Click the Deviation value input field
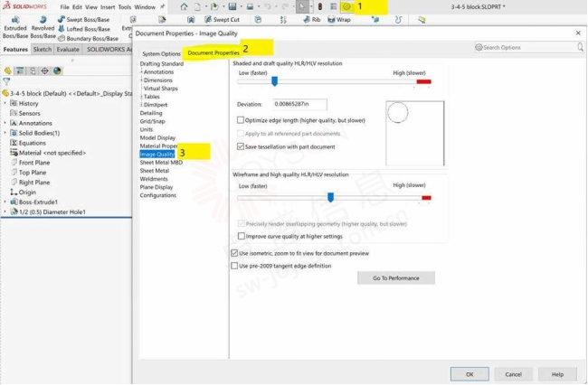The width and height of the screenshot is (588, 385). coord(299,104)
